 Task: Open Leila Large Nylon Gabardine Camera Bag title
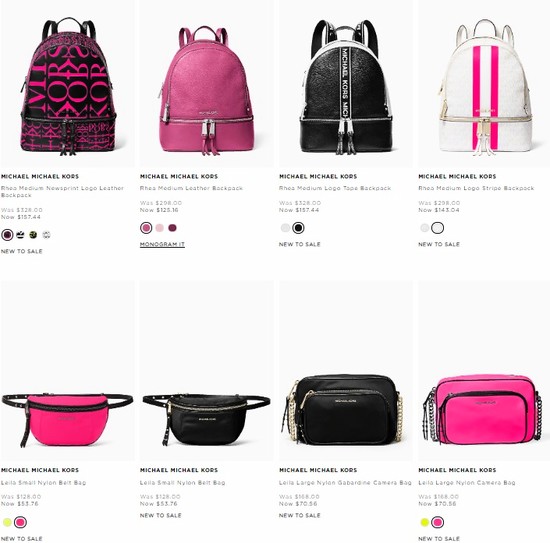pos(345,483)
